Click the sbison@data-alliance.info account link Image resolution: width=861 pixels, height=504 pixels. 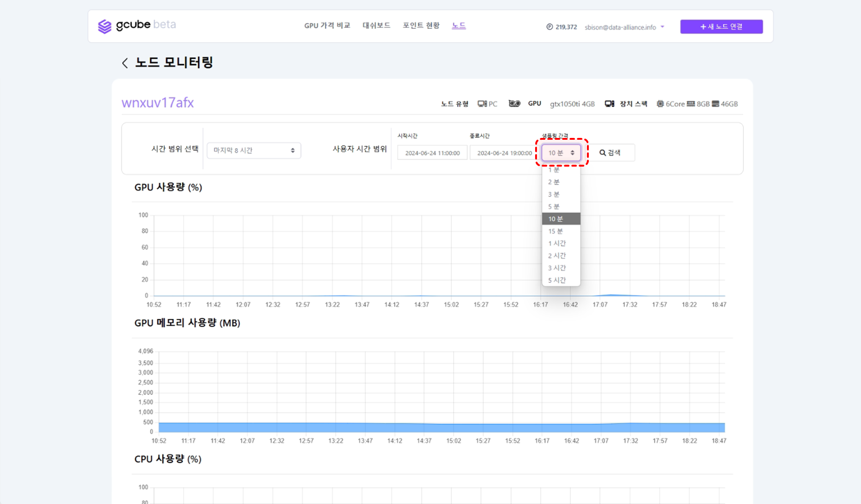tap(620, 27)
